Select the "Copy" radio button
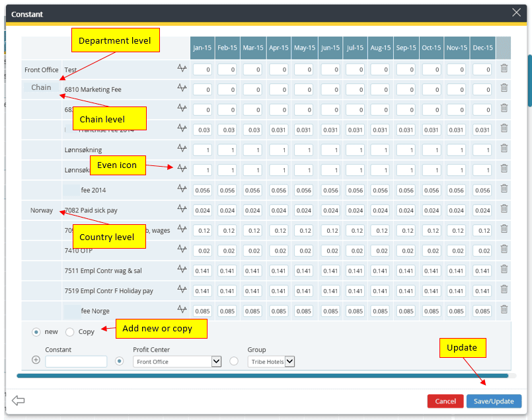532x420 pixels. pyautogui.click(x=69, y=331)
